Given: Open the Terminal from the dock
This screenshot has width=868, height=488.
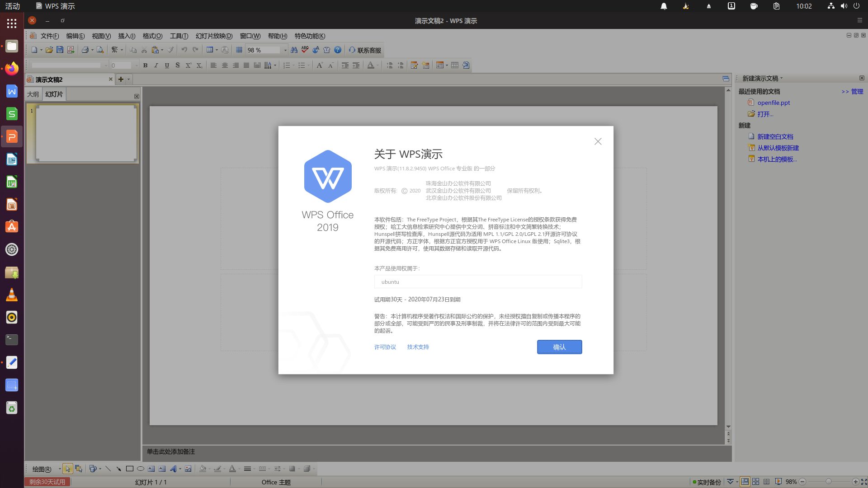Looking at the screenshot, I should pyautogui.click(x=12, y=340).
